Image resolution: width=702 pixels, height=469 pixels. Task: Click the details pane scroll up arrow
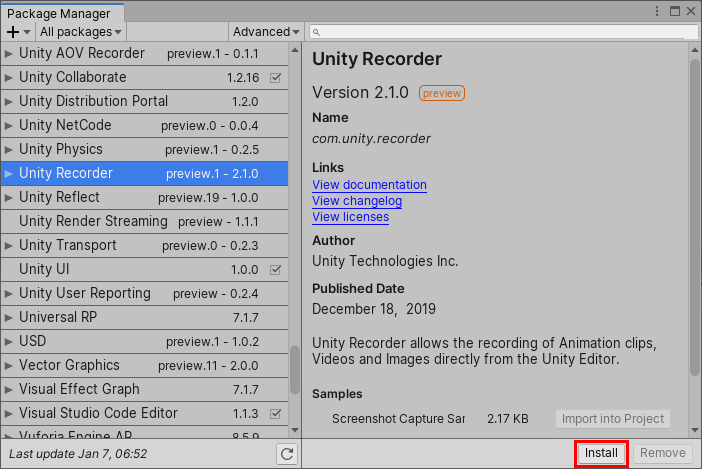(695, 50)
